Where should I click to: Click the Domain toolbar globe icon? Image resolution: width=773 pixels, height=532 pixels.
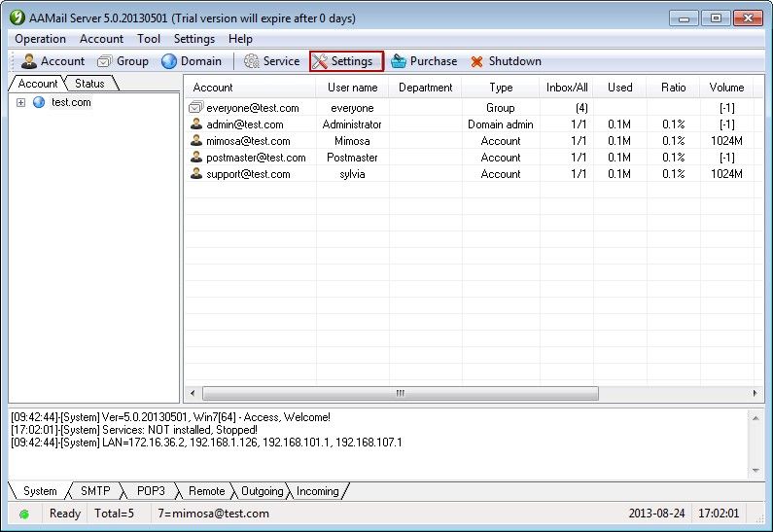(x=169, y=61)
